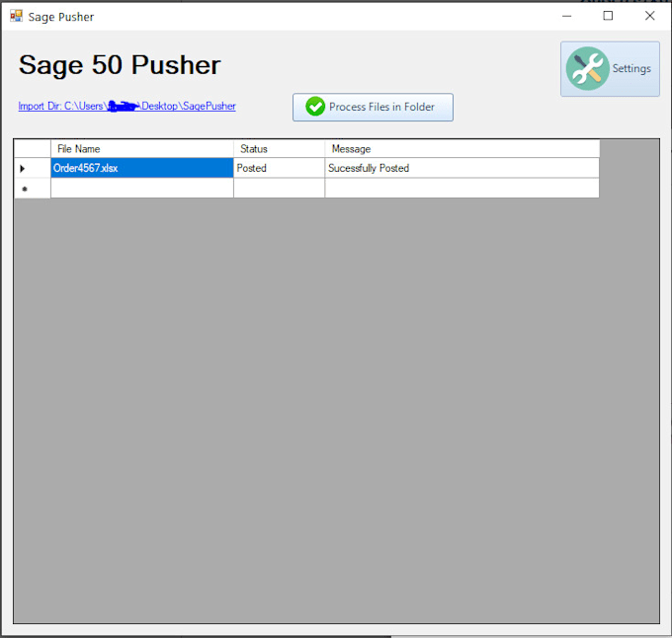Open the Settings button with the tools icon
The height and width of the screenshot is (638, 672).
click(610, 68)
